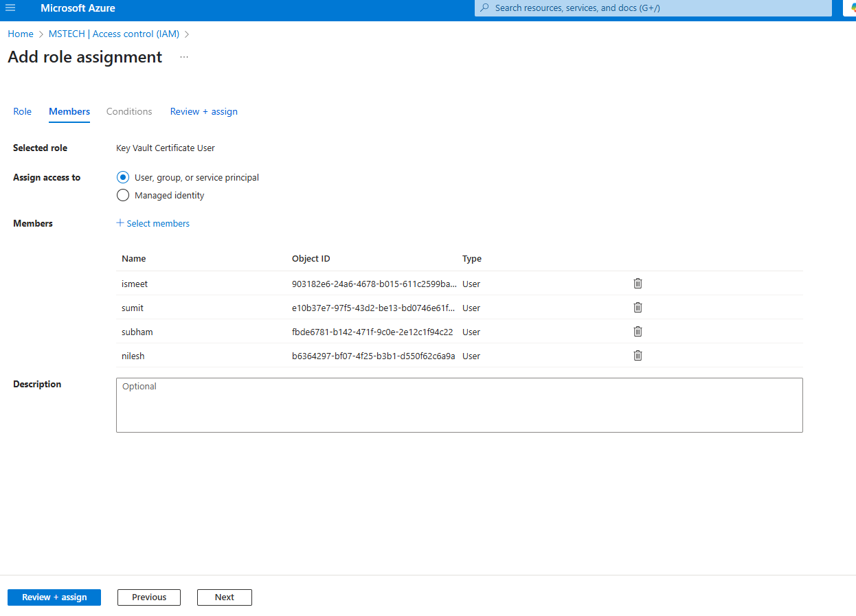Click the blue Review + assign button
Image resolution: width=856 pixels, height=616 pixels.
54,597
